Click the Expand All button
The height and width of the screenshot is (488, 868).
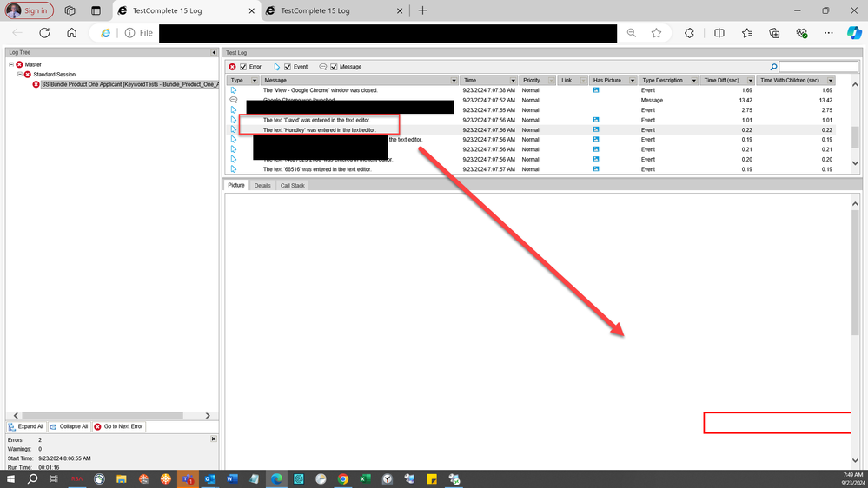click(x=26, y=426)
